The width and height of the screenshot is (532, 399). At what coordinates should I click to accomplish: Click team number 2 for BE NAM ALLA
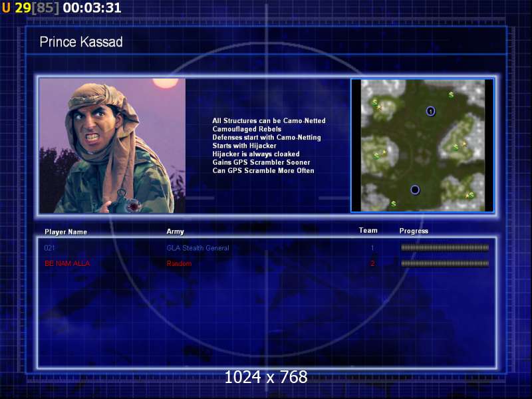(372, 263)
